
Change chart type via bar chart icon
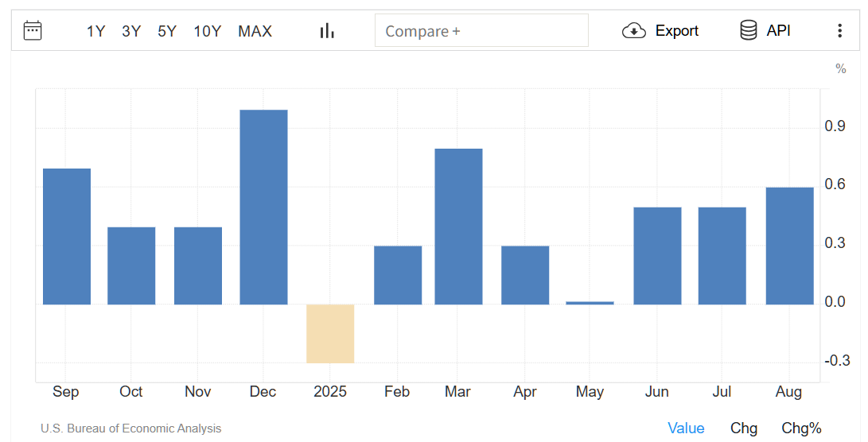click(x=327, y=31)
